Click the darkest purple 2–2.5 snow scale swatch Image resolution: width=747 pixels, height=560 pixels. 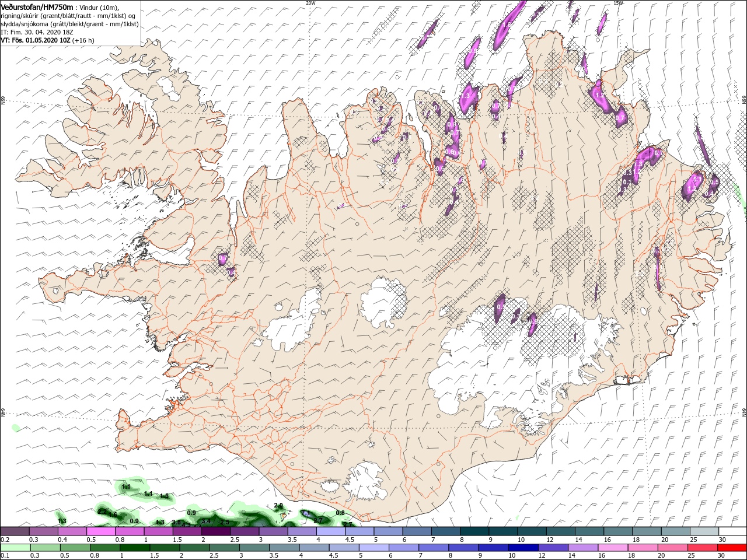[215, 531]
